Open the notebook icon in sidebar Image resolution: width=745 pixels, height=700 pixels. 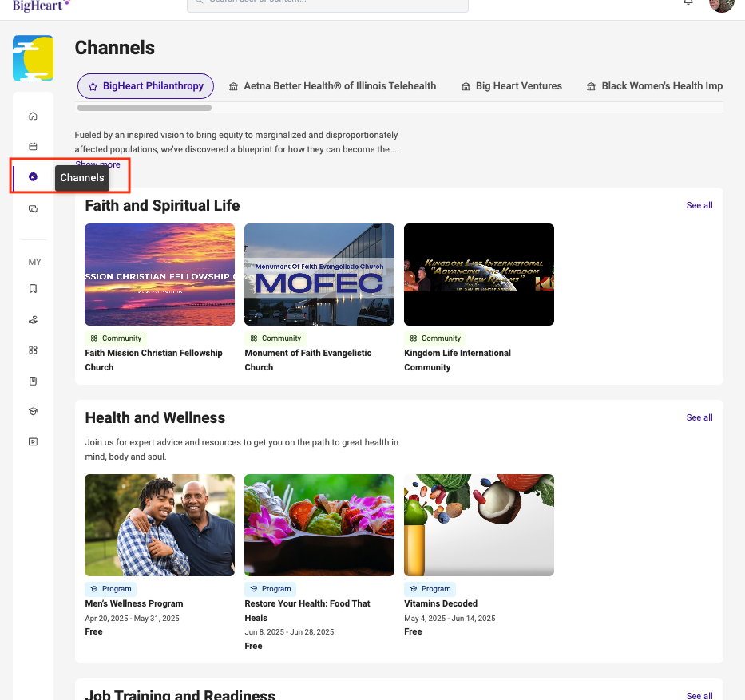click(x=33, y=381)
